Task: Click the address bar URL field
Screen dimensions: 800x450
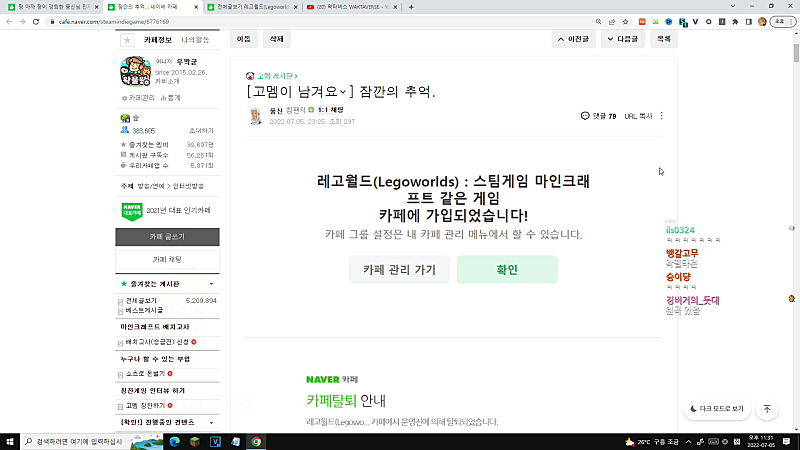Action: pyautogui.click(x=321, y=22)
